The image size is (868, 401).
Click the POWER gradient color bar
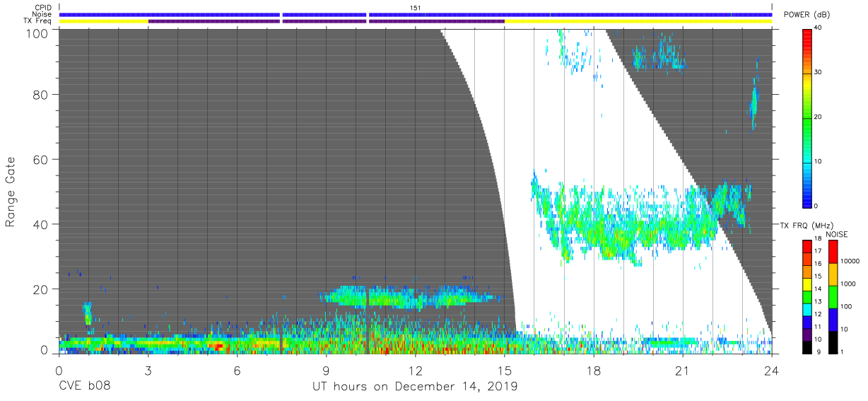807,117
